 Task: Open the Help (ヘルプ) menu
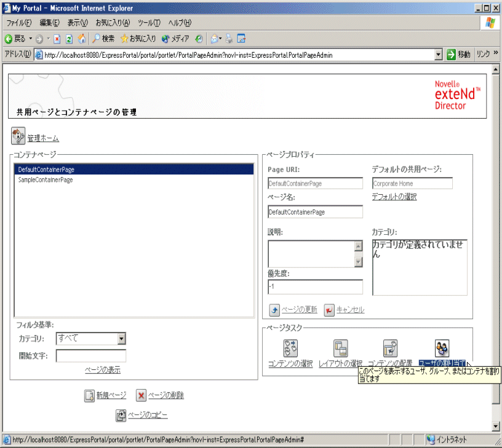[180, 23]
